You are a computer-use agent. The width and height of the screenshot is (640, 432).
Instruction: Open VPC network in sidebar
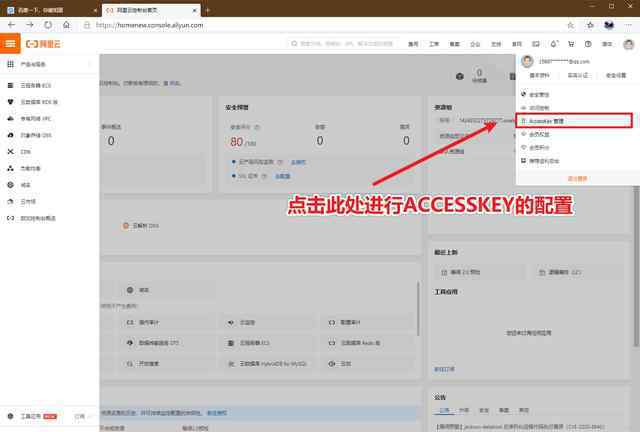tap(36, 118)
